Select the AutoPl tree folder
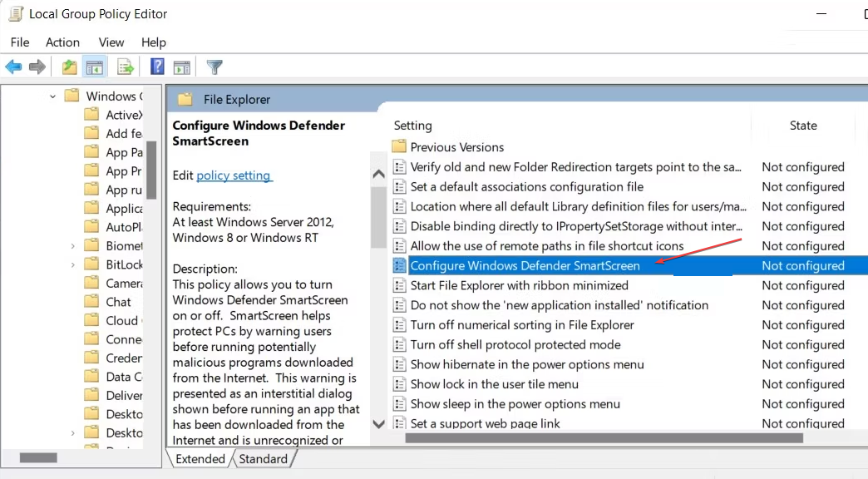Image resolution: width=868 pixels, height=479 pixels. point(124,227)
